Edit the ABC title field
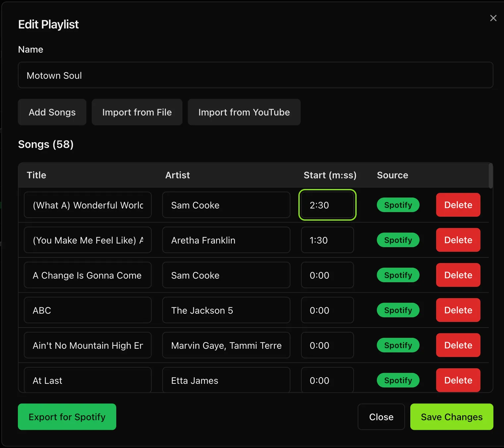Image resolution: width=504 pixels, height=448 pixels. pos(88,310)
